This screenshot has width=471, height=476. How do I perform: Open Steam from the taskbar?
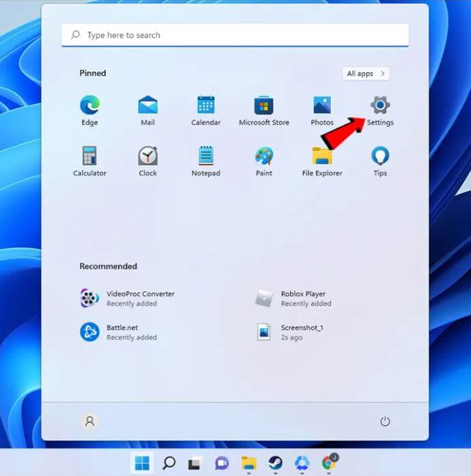276,463
